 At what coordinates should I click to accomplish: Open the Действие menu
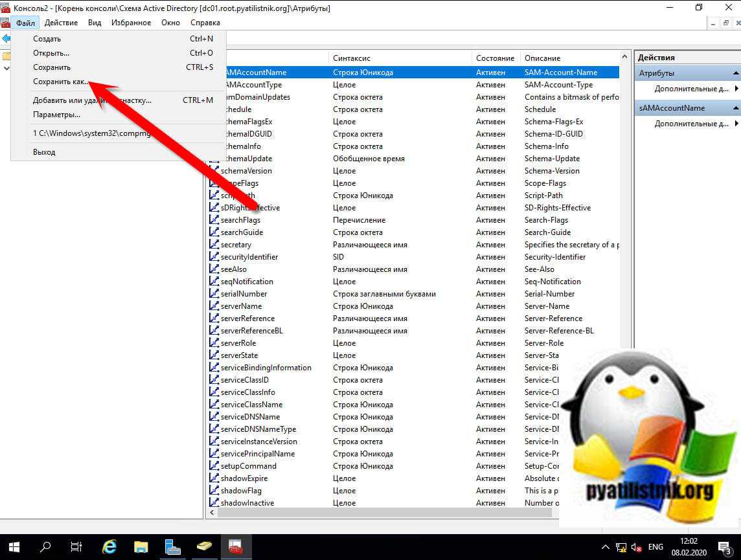tap(61, 23)
